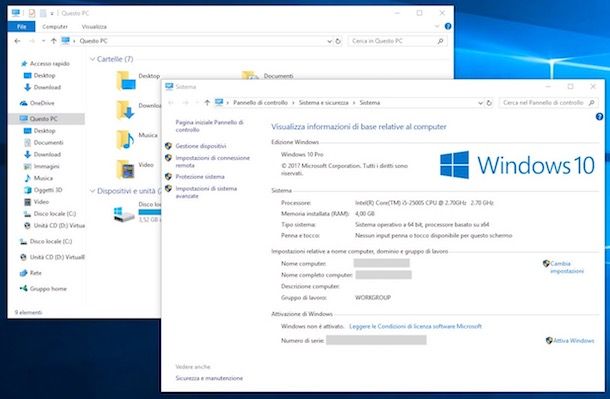Screen dimensions: 610x399
Task: Click Attiva Windows link
Action: pyautogui.click(x=574, y=341)
